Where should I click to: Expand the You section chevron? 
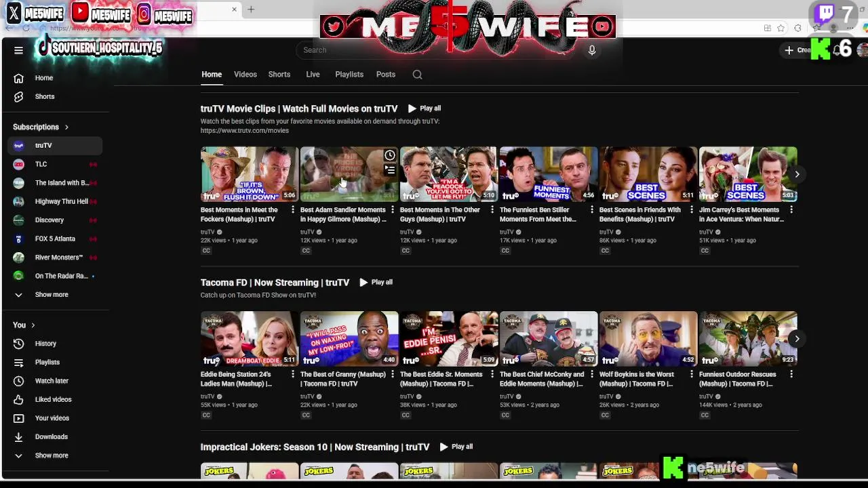(33, 325)
